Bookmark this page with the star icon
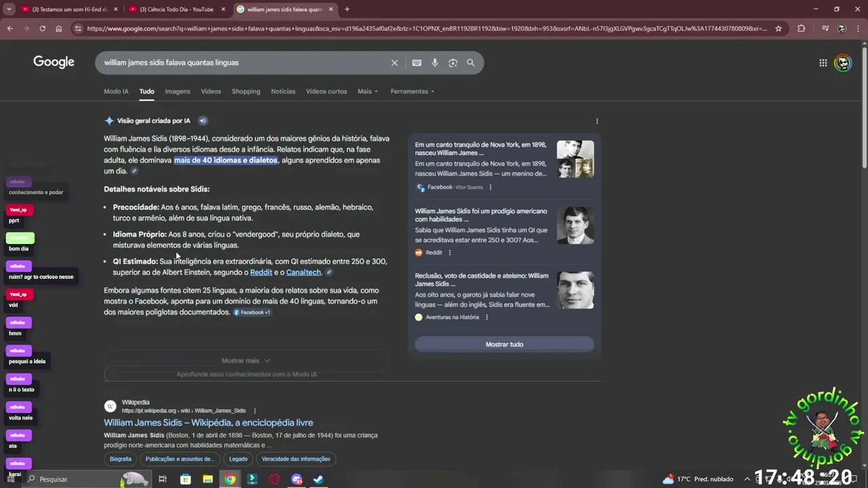Viewport: 868px width, 488px height. [778, 28]
